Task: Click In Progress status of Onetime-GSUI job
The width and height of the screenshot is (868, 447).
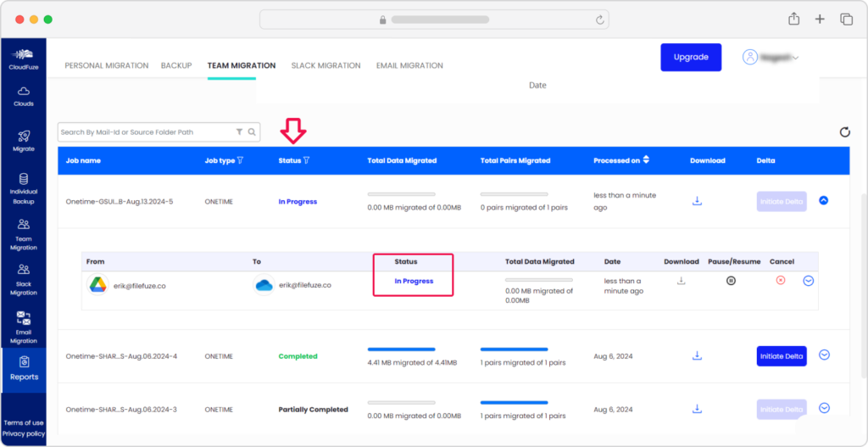Action: pyautogui.click(x=298, y=202)
